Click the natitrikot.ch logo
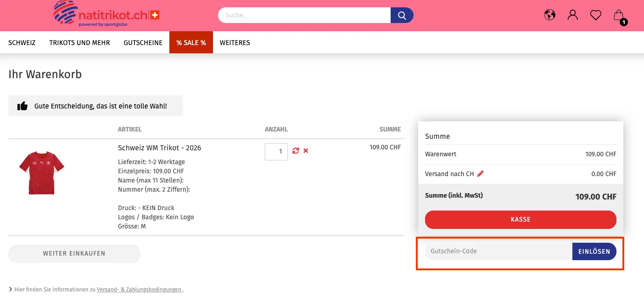The image size is (644, 308). [x=106, y=14]
